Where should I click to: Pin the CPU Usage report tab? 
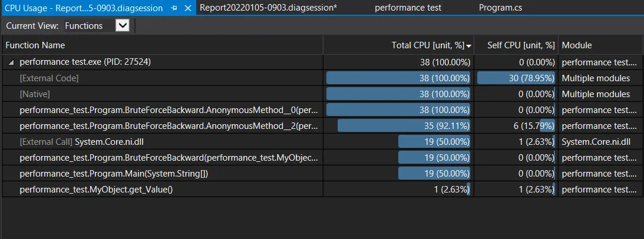tap(174, 8)
